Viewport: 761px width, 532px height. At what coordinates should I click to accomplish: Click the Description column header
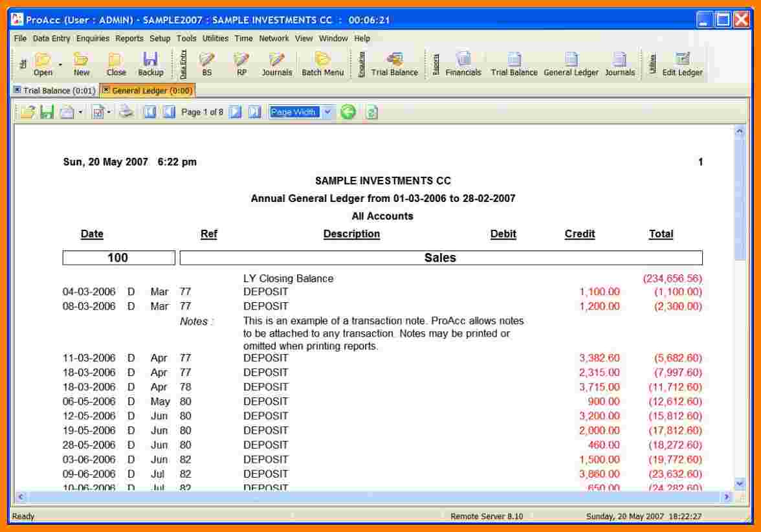(x=351, y=234)
